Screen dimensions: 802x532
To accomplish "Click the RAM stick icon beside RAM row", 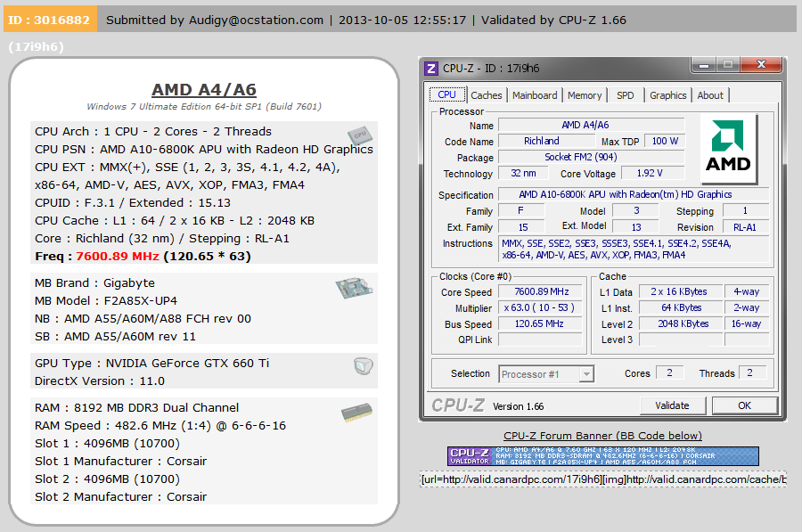I will coord(357,413).
